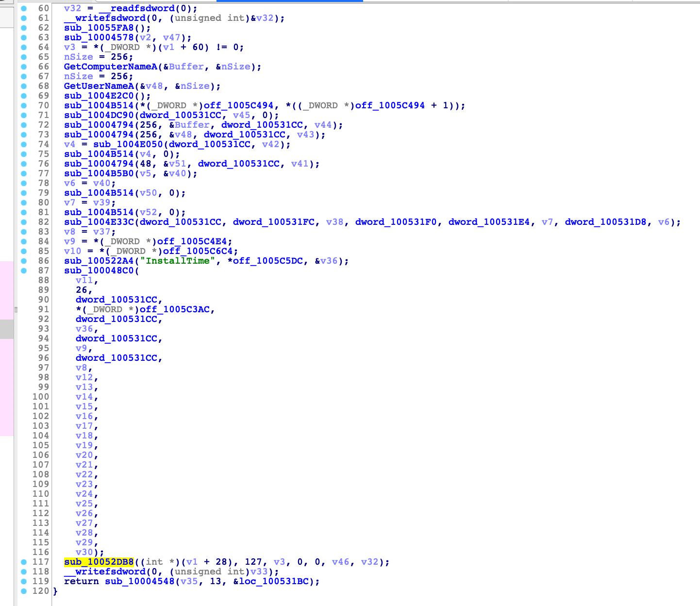Click argument v11 on line 88
The image size is (700, 606).
[84, 280]
